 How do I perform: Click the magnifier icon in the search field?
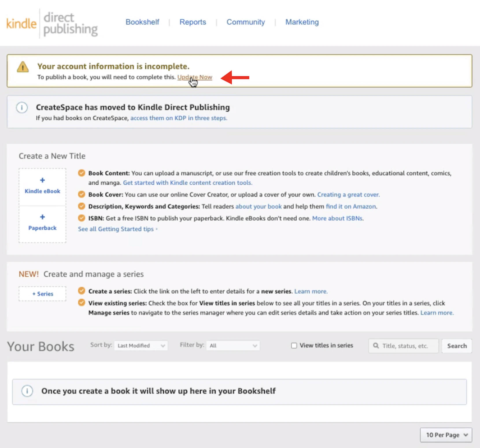click(376, 346)
